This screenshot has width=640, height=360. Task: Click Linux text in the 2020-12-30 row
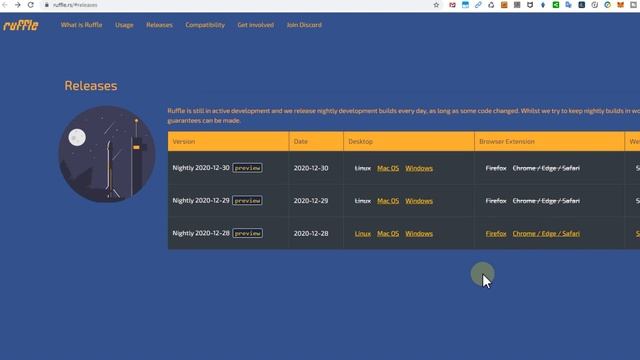(x=362, y=168)
